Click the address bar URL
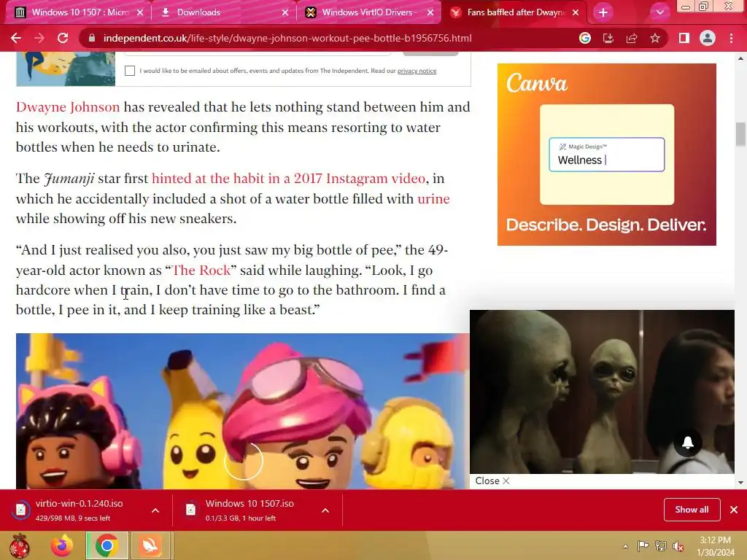The width and height of the screenshot is (747, 560). pos(287,38)
